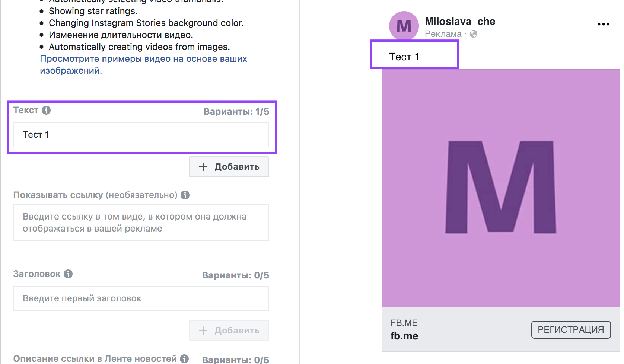Viewport: 624px width, 364px height.
Task: Click the plus icon on active Добавить button
Action: 203,167
